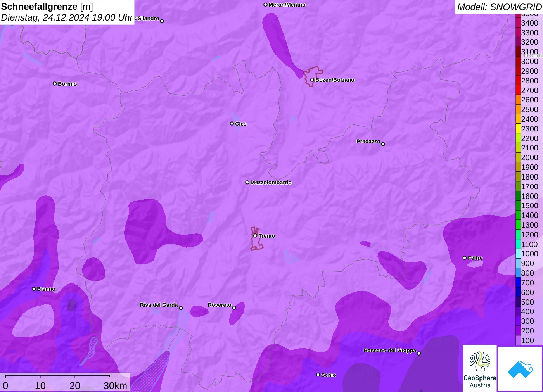Click the Silandro marker dot
Screen dimensions: 543x392
tap(162, 21)
